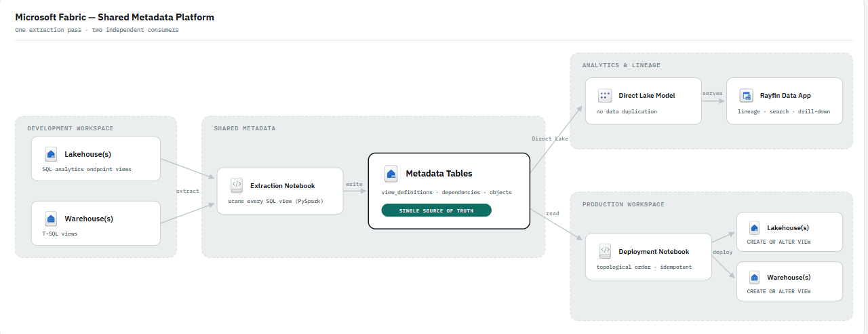868x334 pixels.
Task: Select the Rayfin Data App title
Action: [x=785, y=96]
